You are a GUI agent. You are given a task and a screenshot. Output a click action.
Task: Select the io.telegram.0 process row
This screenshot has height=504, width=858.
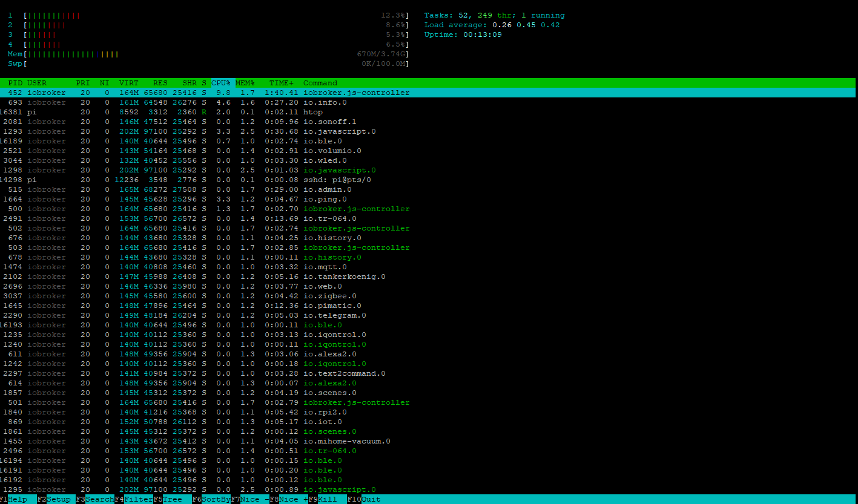(427, 315)
